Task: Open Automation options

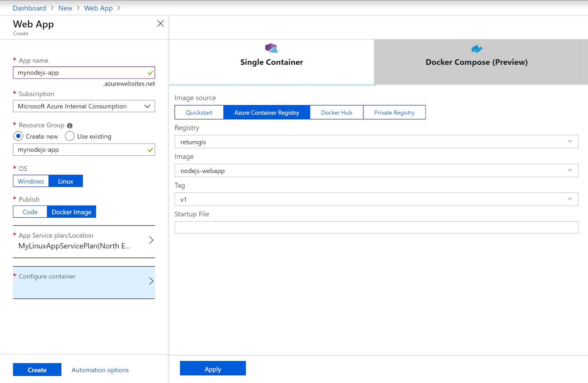Action: click(100, 370)
